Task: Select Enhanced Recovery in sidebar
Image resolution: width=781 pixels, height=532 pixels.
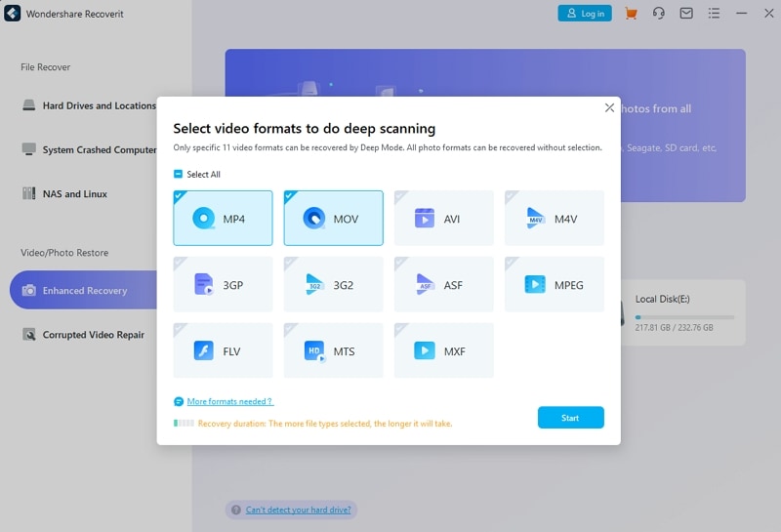Action: pos(84,290)
